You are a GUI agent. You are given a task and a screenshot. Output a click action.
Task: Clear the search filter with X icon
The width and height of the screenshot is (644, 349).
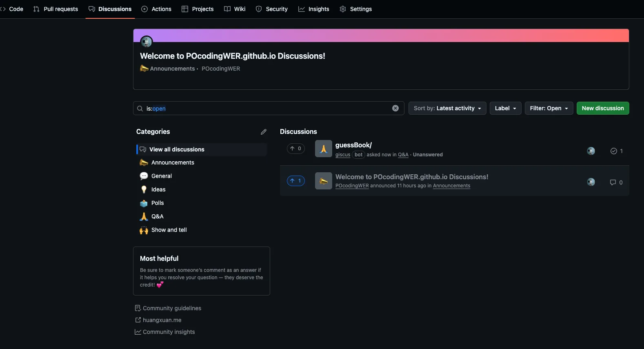pyautogui.click(x=395, y=108)
